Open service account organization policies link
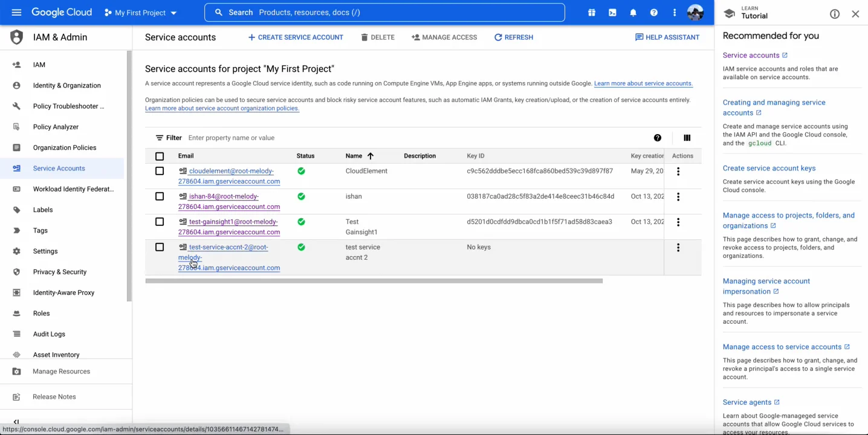 pos(222,108)
